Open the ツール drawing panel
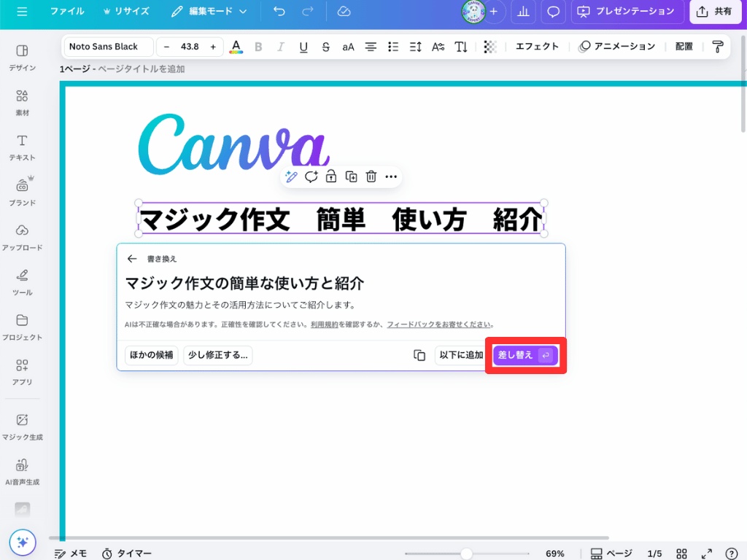Viewport: 747px width, 560px height. tap(22, 282)
